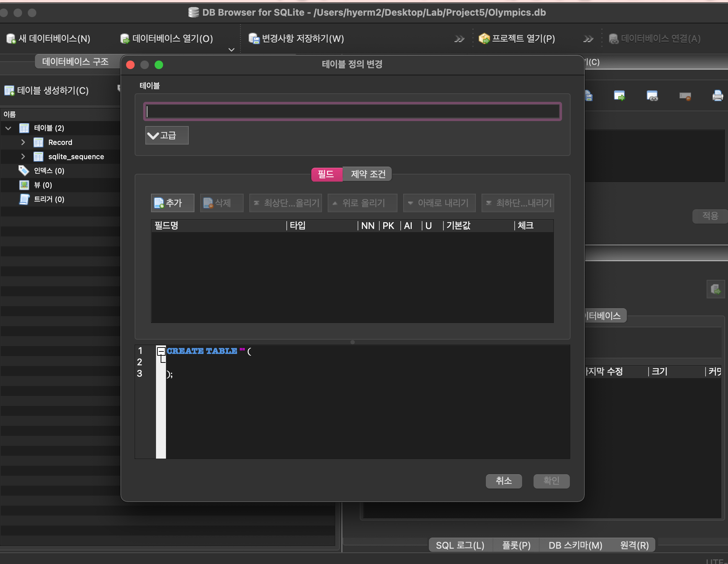Expand the Record table tree node
This screenshot has width=728, height=564.
23,142
